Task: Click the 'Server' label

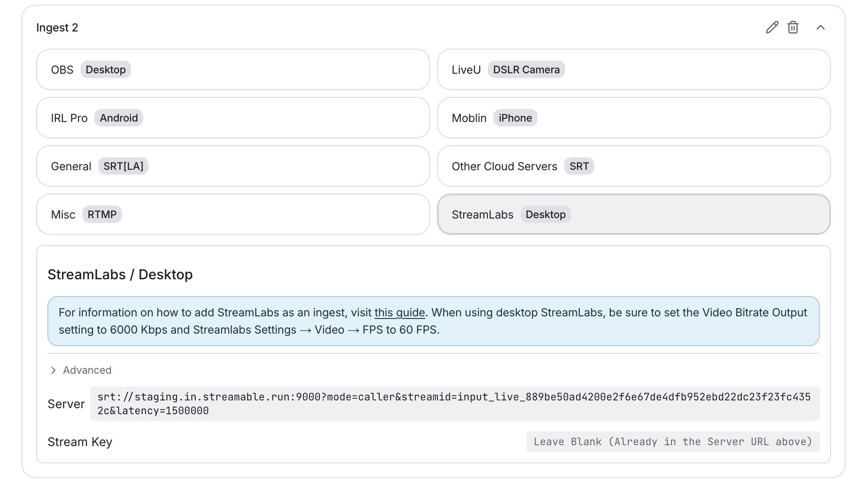Action: tap(66, 404)
